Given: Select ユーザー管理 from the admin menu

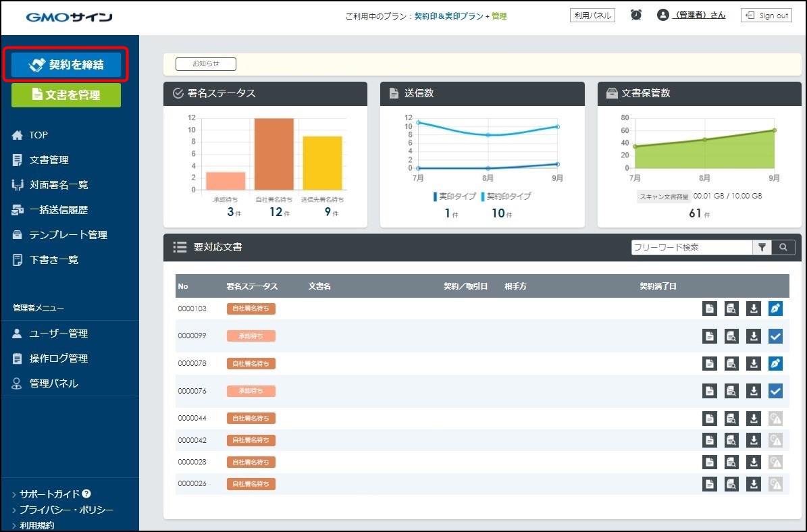Looking at the screenshot, I should pos(58,334).
